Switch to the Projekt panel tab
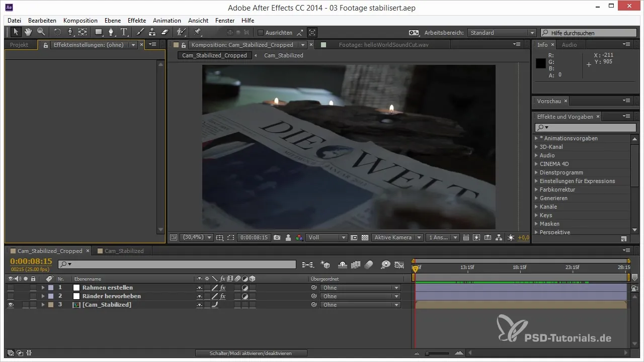 (x=19, y=45)
